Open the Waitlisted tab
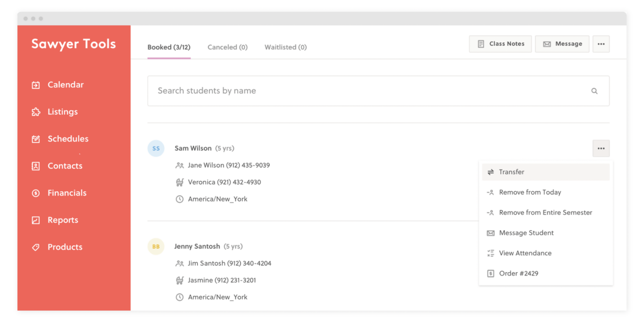This screenshot has width=644, height=320. click(x=286, y=47)
